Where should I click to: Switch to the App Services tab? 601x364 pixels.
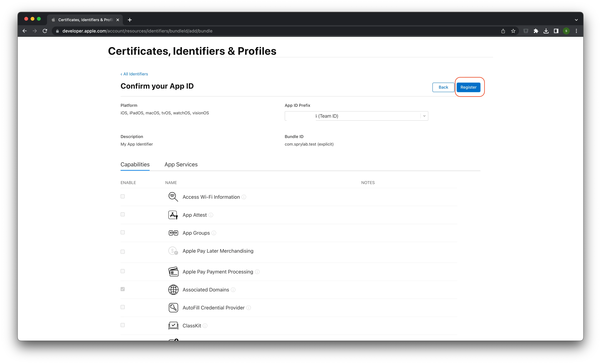coord(181,164)
